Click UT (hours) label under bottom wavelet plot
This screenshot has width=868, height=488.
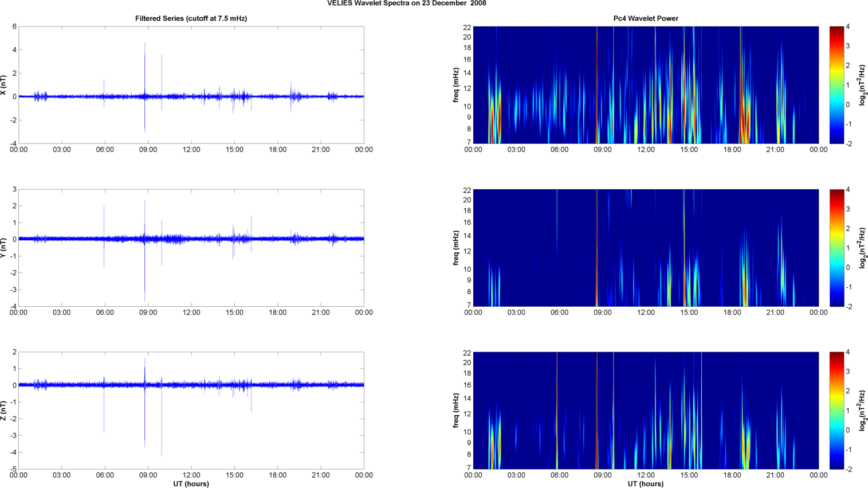(646, 484)
